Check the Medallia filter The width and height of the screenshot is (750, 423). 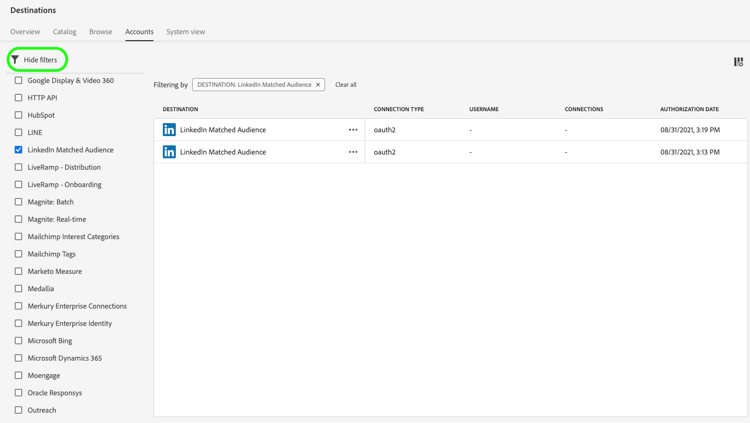point(18,289)
